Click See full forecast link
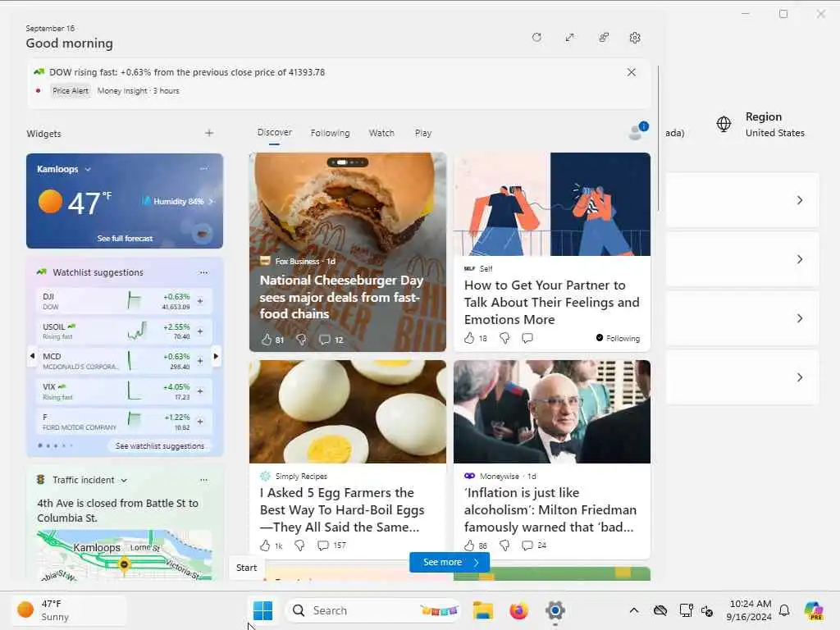 click(125, 239)
